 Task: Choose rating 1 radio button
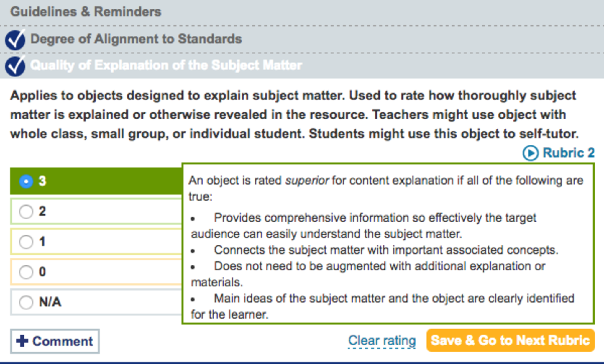pos(26,242)
